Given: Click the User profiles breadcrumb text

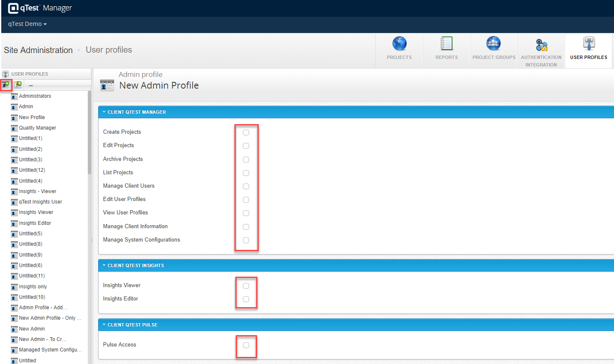Looking at the screenshot, I should pyautogui.click(x=109, y=50).
